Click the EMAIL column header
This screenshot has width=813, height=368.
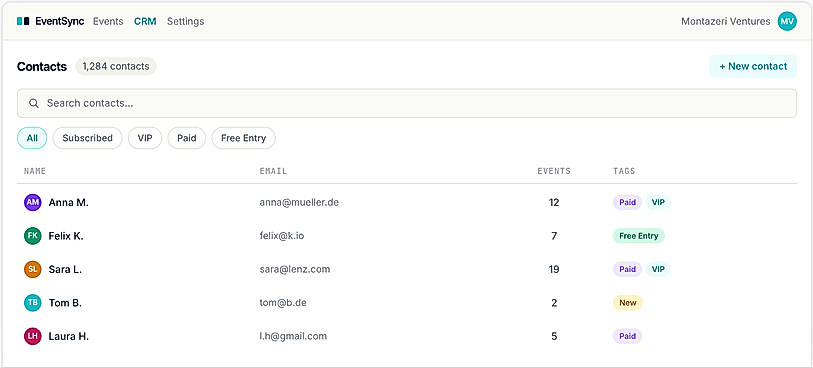[273, 171]
